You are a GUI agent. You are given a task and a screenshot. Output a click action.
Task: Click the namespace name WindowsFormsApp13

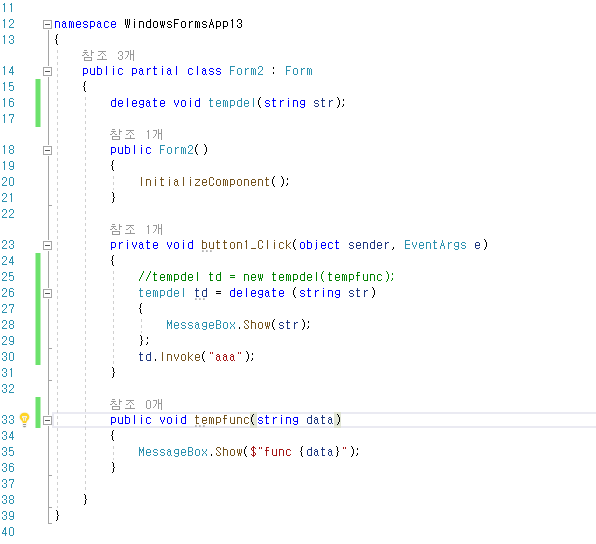click(184, 24)
